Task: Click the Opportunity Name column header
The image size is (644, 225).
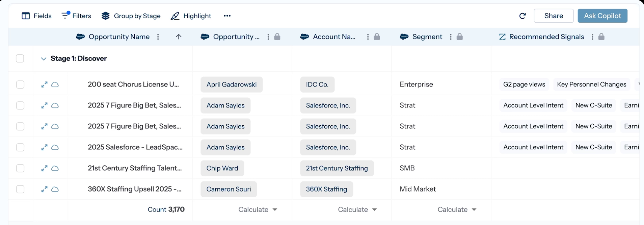Action: tap(119, 37)
